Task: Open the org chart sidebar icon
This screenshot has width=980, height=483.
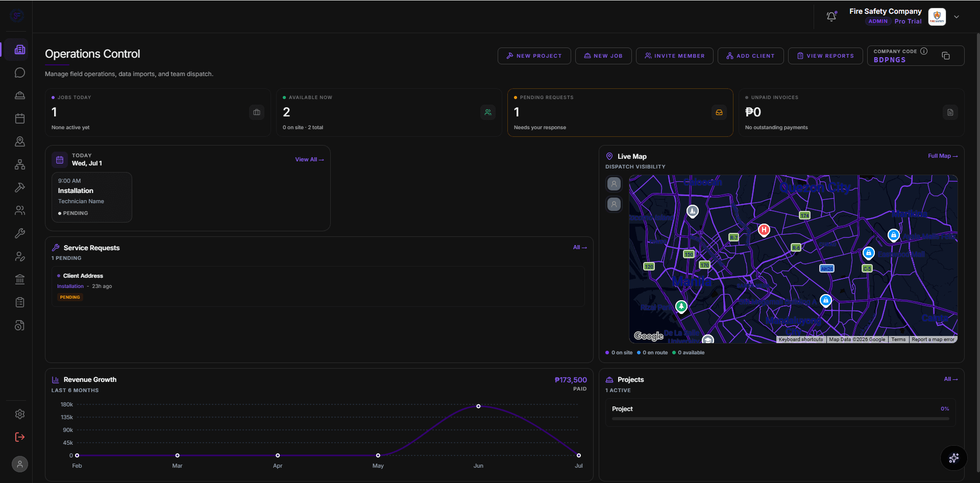Action: coord(20,164)
